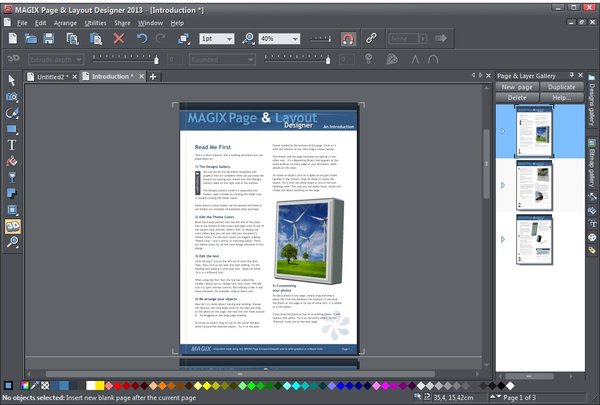The image size is (600, 405).
Task: Open the Utilities menu
Action: coord(95,23)
